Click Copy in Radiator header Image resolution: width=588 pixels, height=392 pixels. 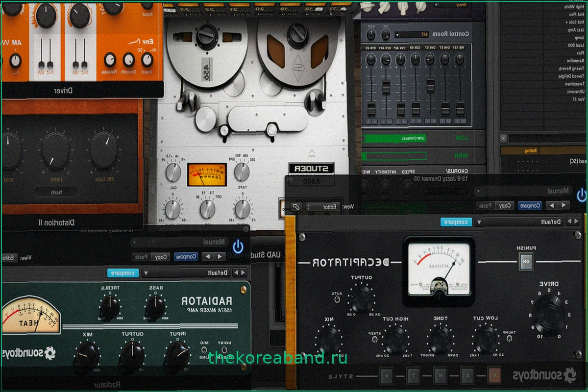click(160, 256)
